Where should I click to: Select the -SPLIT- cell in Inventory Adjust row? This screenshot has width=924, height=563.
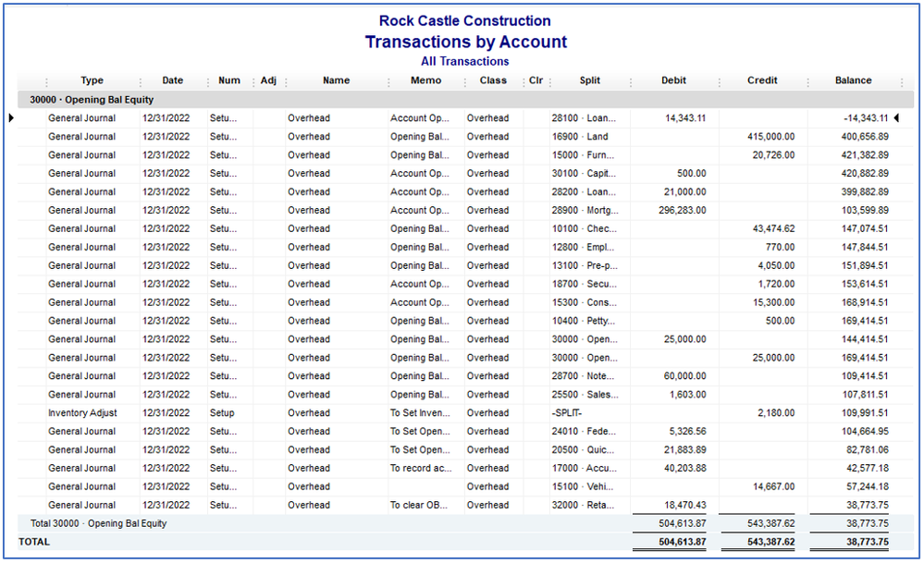click(x=567, y=413)
